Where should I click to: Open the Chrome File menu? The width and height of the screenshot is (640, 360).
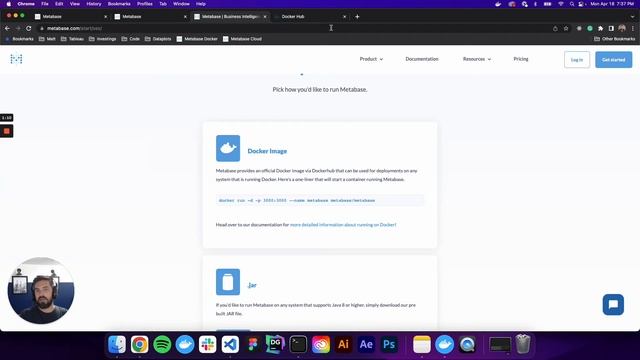[45, 4]
